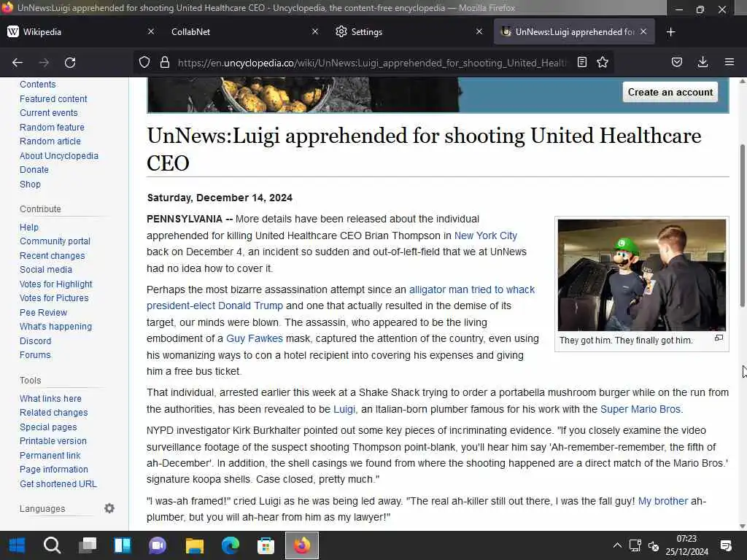Toggle reader view icon

[x=581, y=63]
